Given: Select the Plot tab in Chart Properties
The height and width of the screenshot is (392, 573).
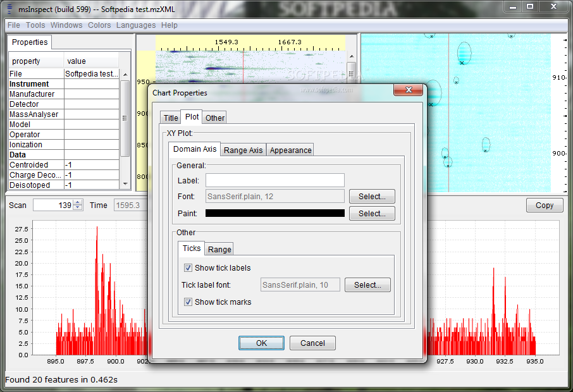Looking at the screenshot, I should pos(192,117).
